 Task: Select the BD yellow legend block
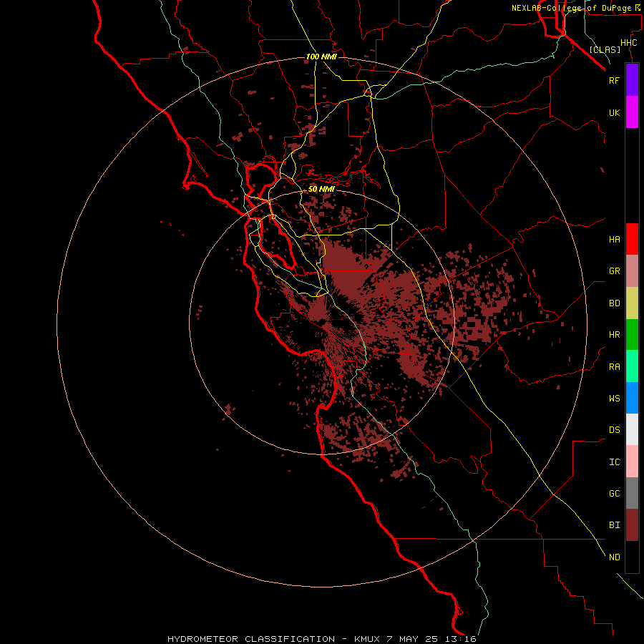coord(632,303)
